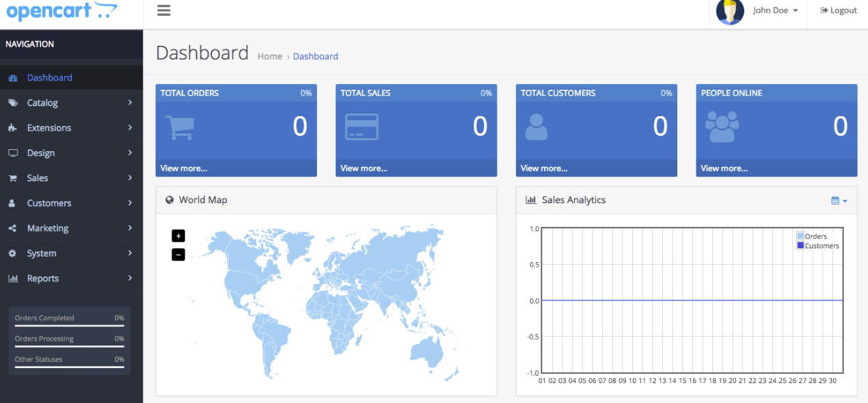
Task: Click the Sales Analytics heading
Action: pos(573,200)
